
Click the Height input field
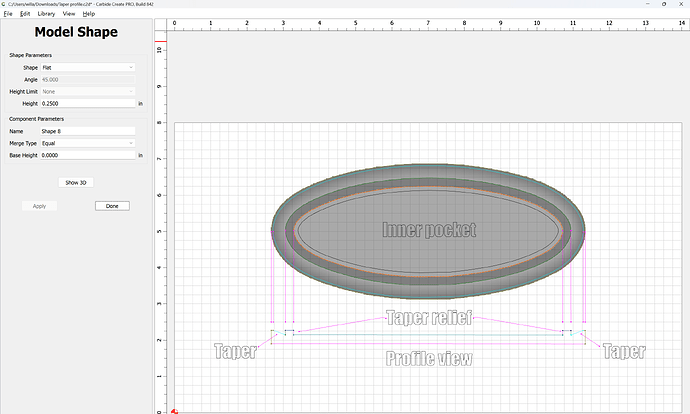pyautogui.click(x=87, y=103)
